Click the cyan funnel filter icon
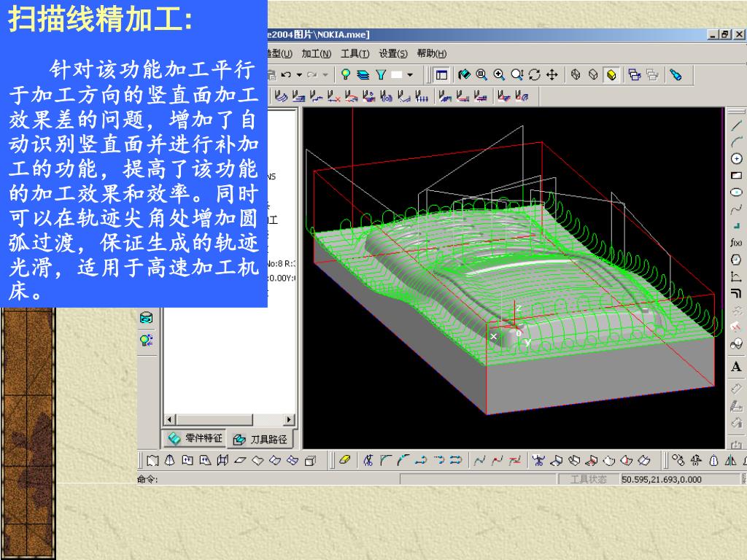 coord(381,75)
